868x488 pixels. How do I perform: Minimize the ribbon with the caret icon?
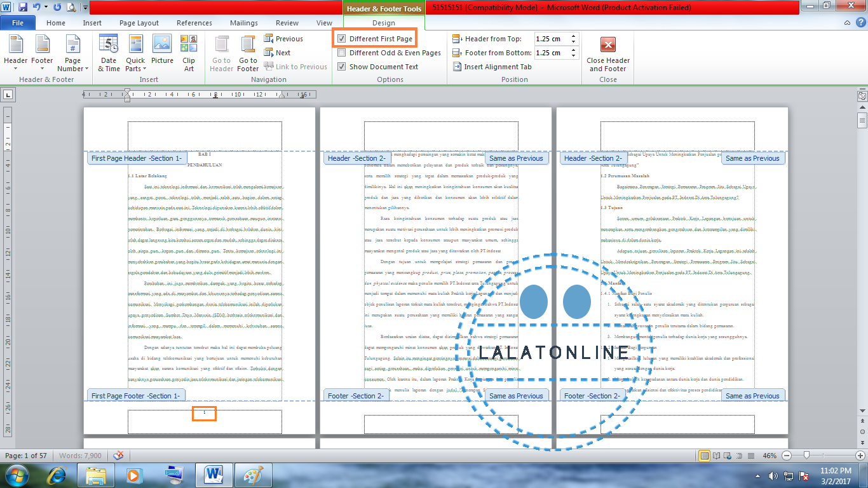(847, 23)
